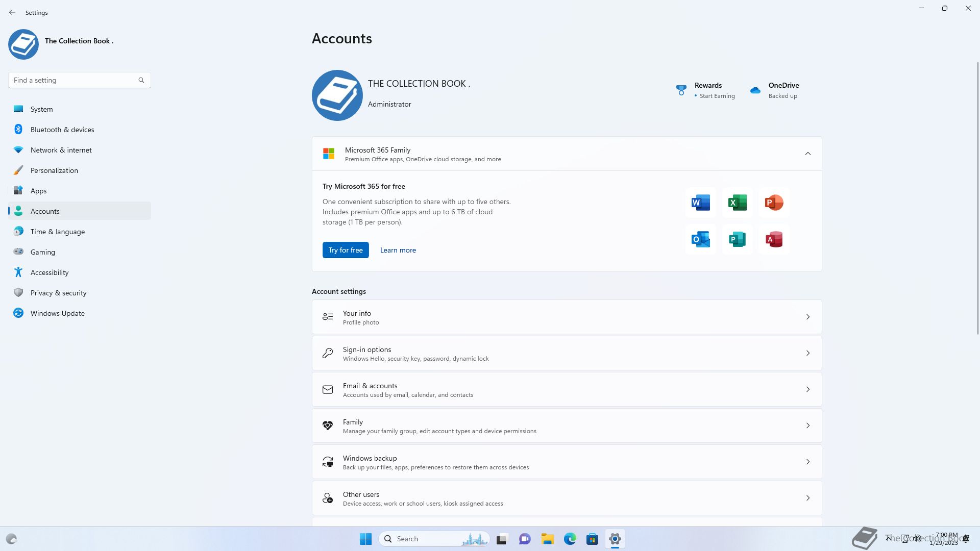Click the Accessibility figure icon

(x=18, y=272)
